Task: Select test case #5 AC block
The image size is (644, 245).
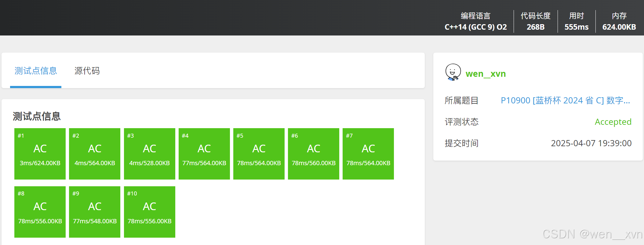Action: (259, 154)
